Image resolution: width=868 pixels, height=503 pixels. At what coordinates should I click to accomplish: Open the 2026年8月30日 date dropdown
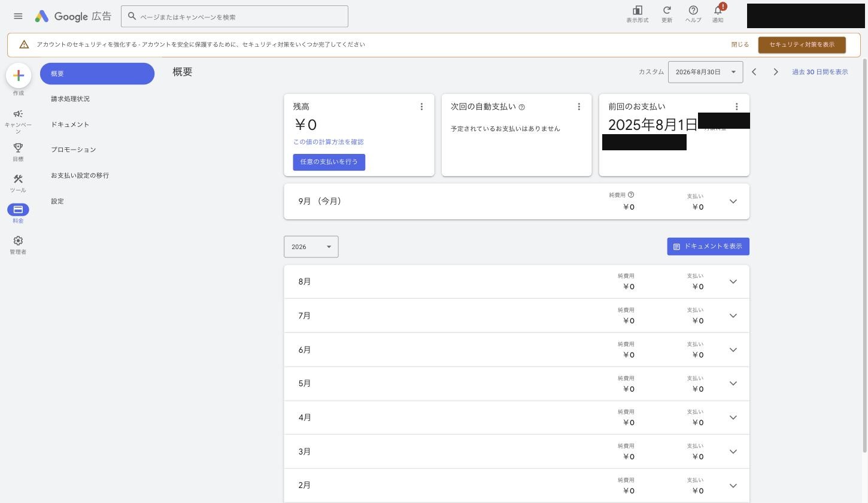pos(705,72)
